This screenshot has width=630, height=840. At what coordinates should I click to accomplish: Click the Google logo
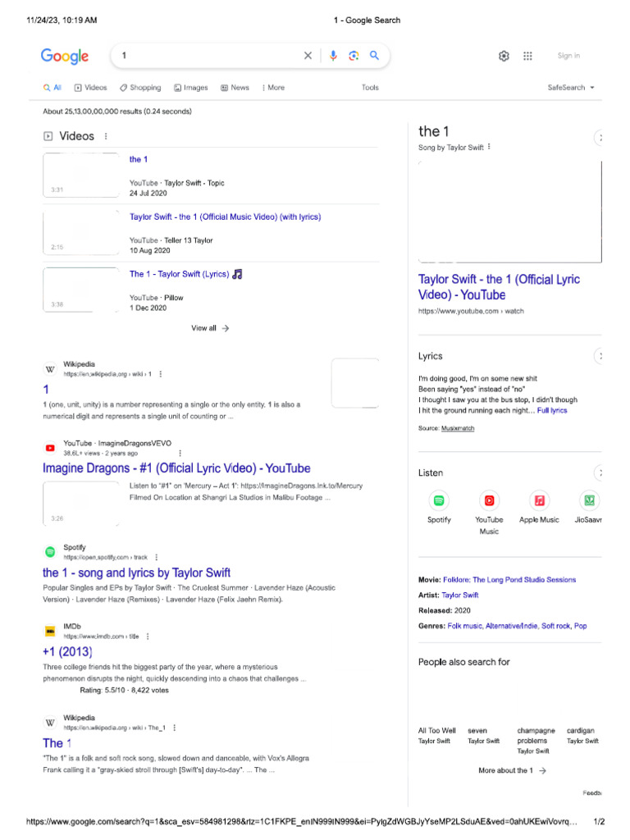[x=65, y=56]
